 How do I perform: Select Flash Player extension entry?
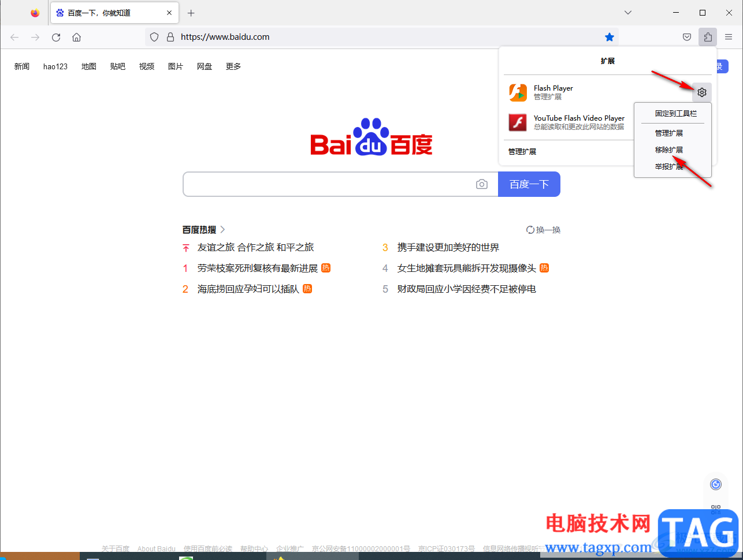(x=597, y=92)
